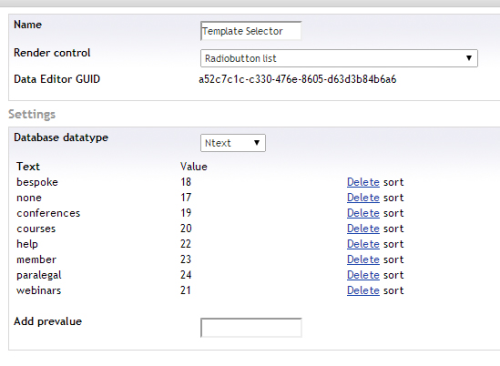Viewport: 500px width, 366px height.
Task: Click the conferences text entry
Action: point(48,213)
